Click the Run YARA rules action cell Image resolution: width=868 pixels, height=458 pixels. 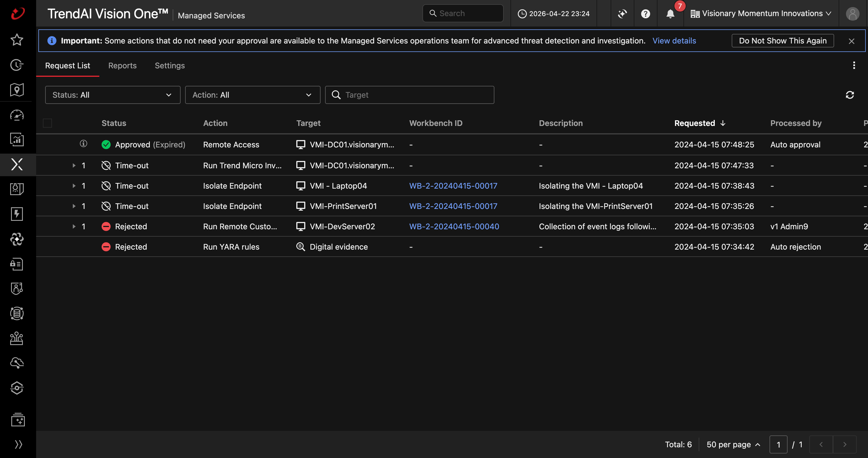pyautogui.click(x=231, y=247)
